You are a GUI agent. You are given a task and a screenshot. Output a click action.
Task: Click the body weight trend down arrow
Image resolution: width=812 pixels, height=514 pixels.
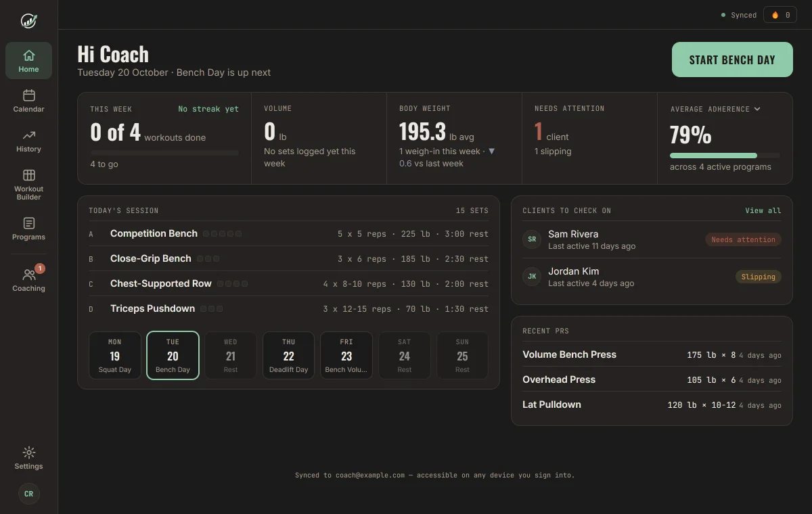pos(492,151)
